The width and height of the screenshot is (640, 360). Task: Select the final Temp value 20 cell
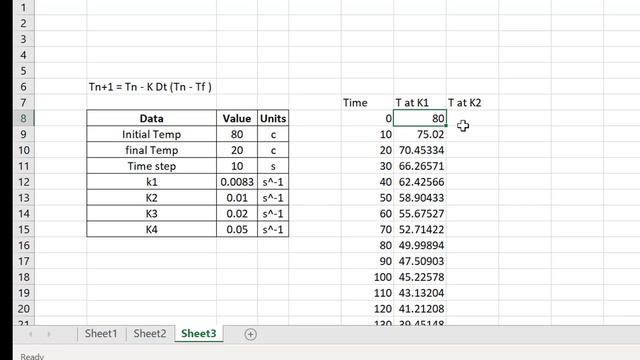point(237,150)
